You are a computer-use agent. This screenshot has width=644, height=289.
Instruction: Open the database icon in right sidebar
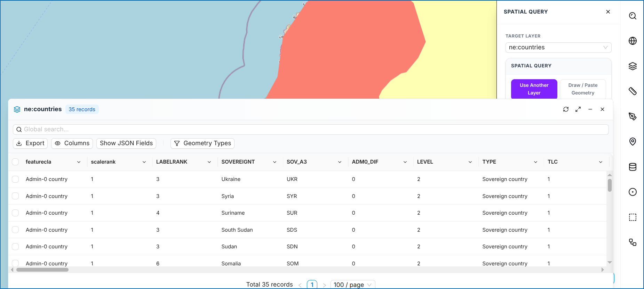pyautogui.click(x=633, y=167)
